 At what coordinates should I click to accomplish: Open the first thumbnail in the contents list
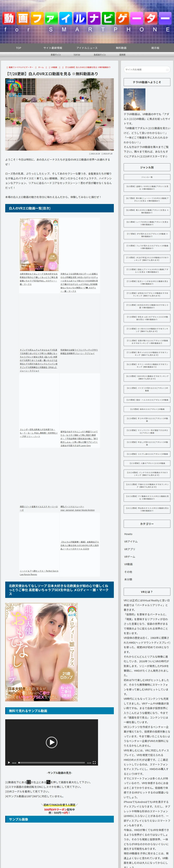point(39,245)
